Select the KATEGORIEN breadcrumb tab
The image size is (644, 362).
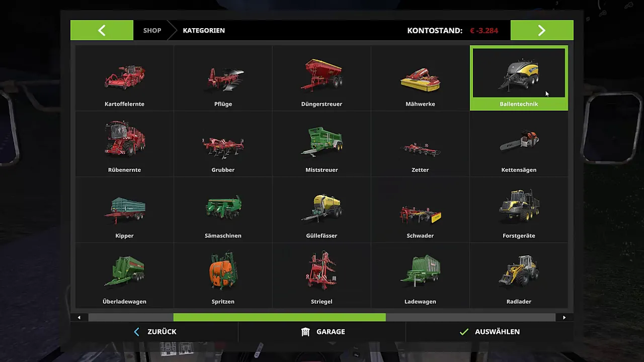click(204, 30)
